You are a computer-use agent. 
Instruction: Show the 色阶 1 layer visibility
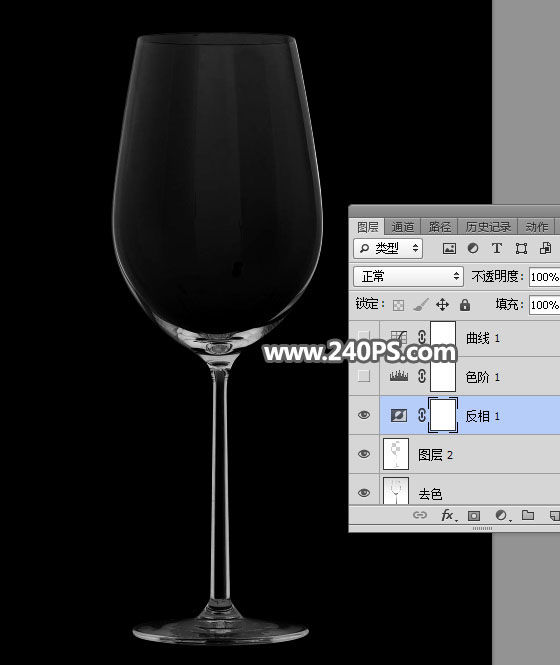point(364,376)
